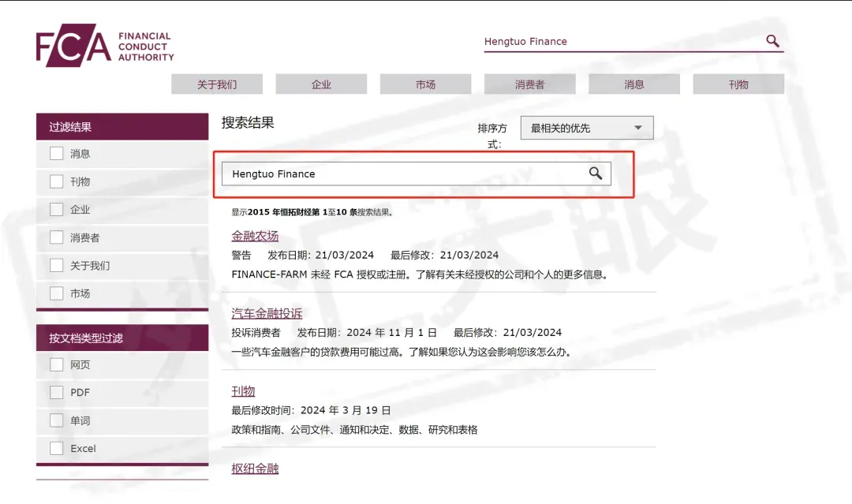Open the 刊物 search result link
852x504 pixels.
(x=243, y=391)
